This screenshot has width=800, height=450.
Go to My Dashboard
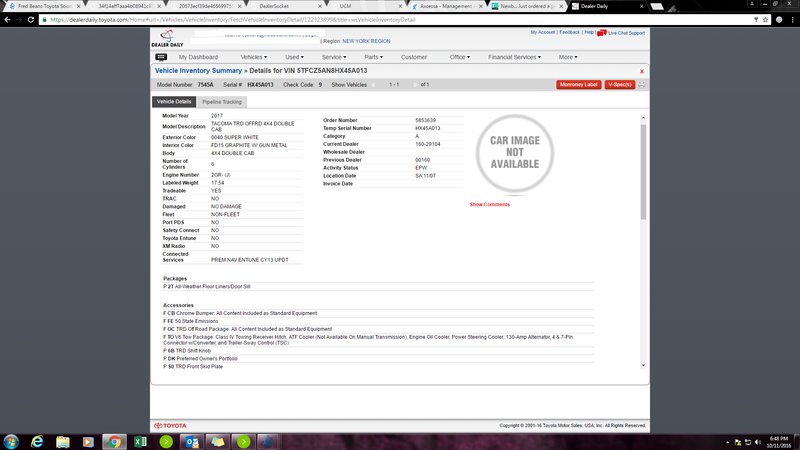click(x=198, y=57)
